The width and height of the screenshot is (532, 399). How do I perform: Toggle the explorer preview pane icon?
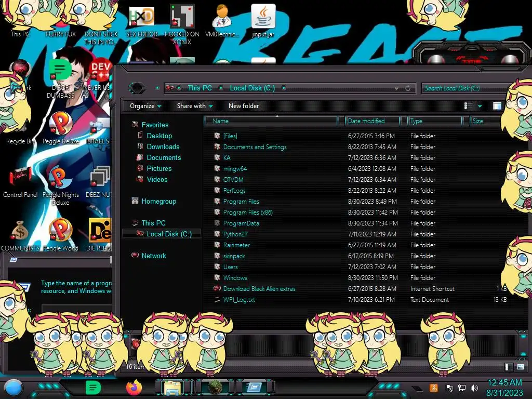coord(497,106)
